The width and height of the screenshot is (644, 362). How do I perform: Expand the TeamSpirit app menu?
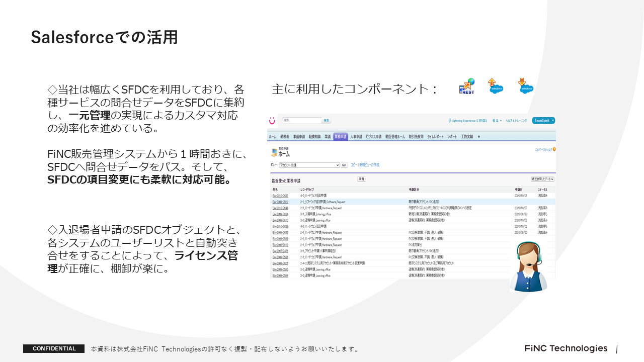coord(543,121)
